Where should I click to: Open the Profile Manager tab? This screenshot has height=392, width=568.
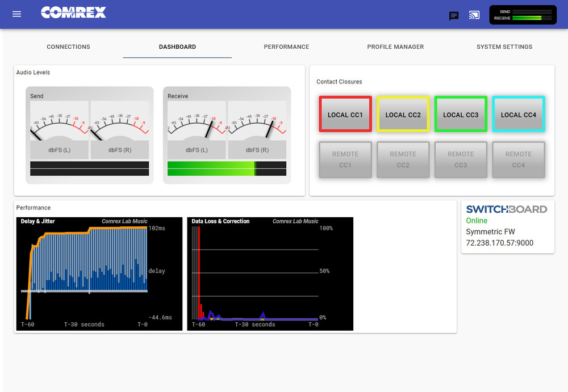395,47
